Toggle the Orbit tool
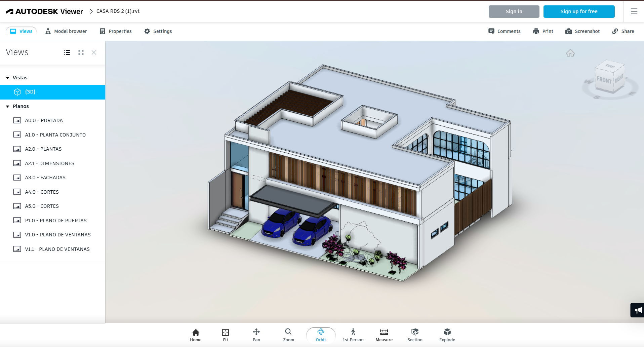This screenshot has width=644, height=347. tap(321, 335)
